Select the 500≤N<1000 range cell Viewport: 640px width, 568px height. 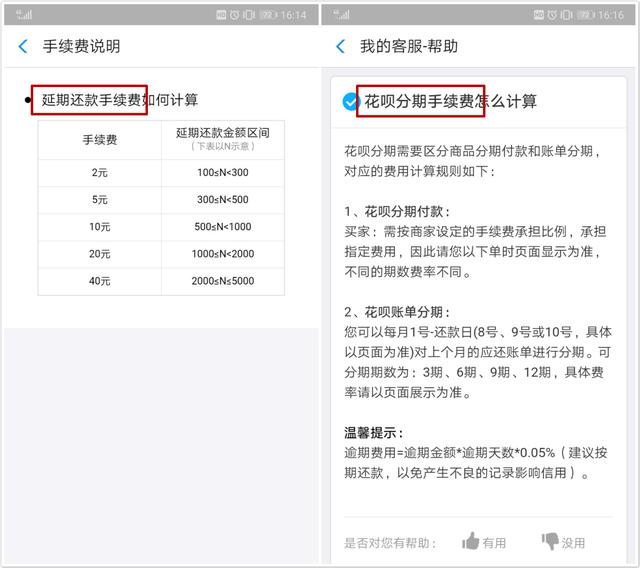click(223, 227)
